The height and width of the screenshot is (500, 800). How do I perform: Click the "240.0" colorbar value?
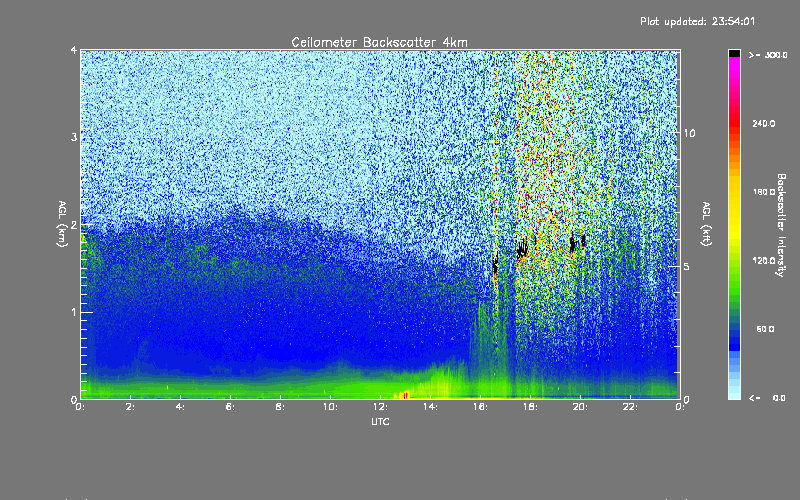pos(764,123)
